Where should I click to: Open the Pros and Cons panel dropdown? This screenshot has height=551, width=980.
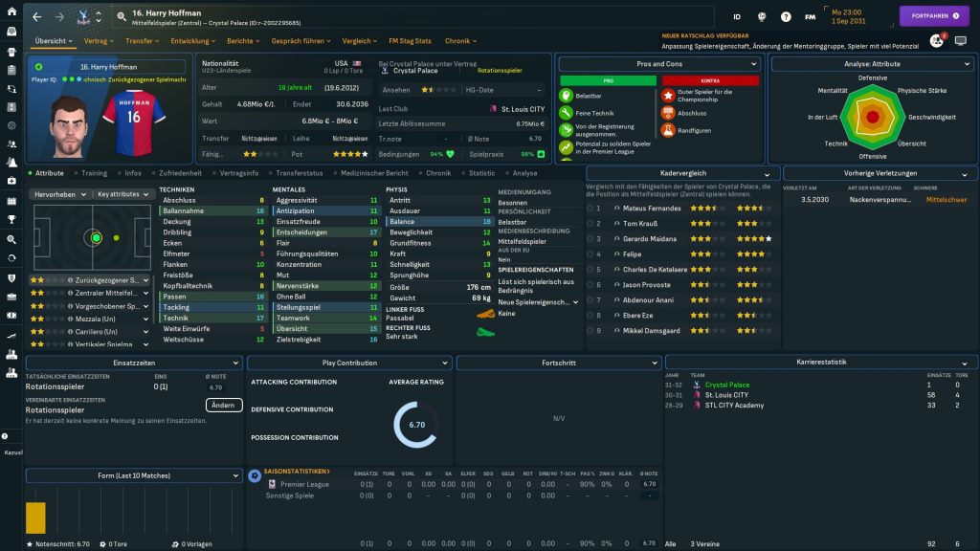tap(658, 64)
